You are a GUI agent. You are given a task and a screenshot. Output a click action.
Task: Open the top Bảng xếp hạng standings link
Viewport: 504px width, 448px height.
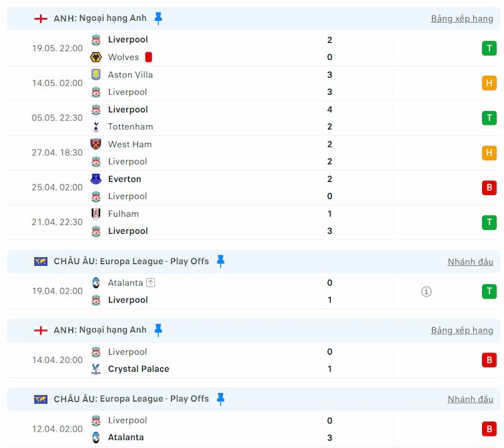462,19
